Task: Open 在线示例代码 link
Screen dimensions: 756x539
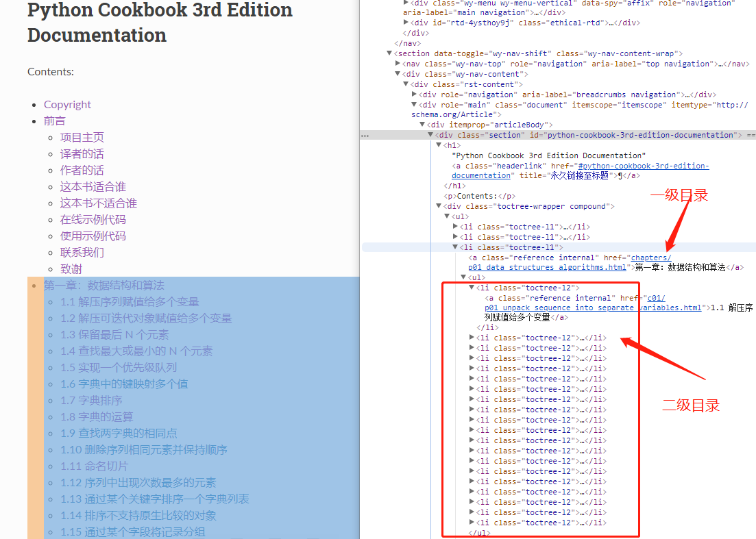Action: click(93, 219)
